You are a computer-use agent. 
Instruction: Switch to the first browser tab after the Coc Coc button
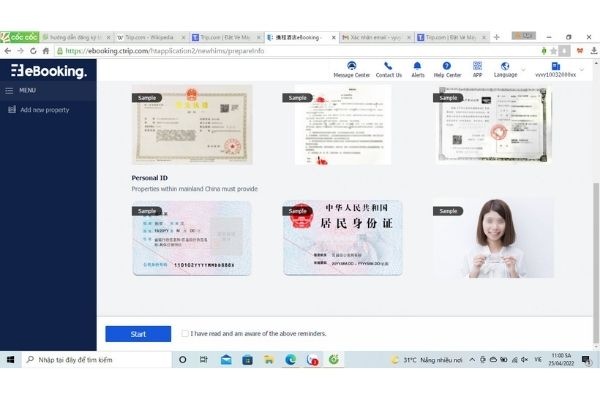point(76,37)
